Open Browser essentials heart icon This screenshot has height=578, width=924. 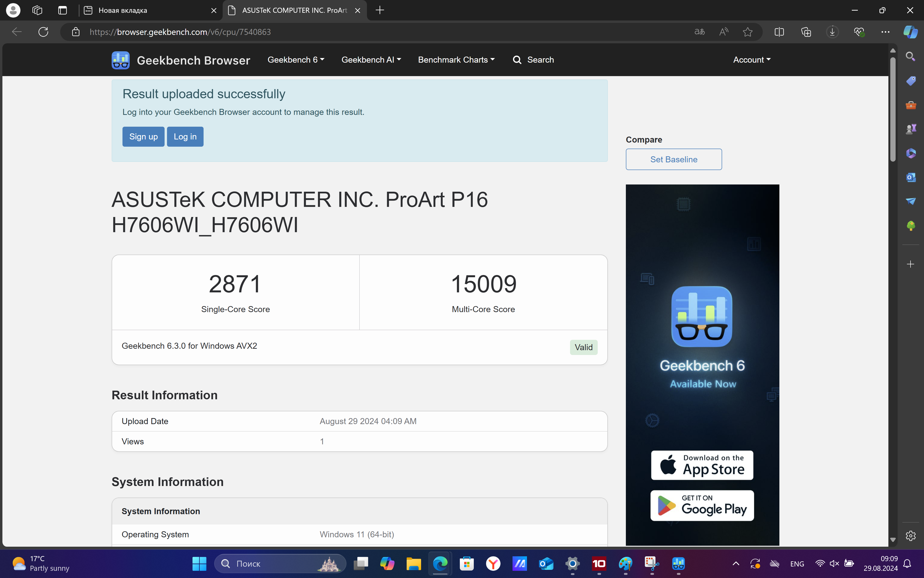[859, 32]
